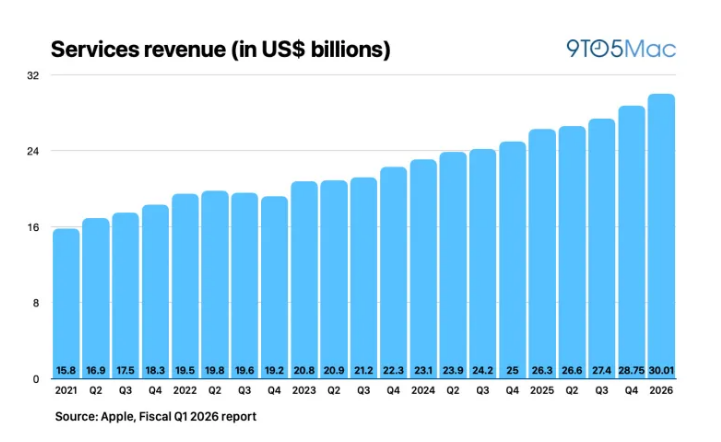Image resolution: width=721 pixels, height=442 pixels.
Task: Click the bar labeled 17.5
Action: pos(125,295)
